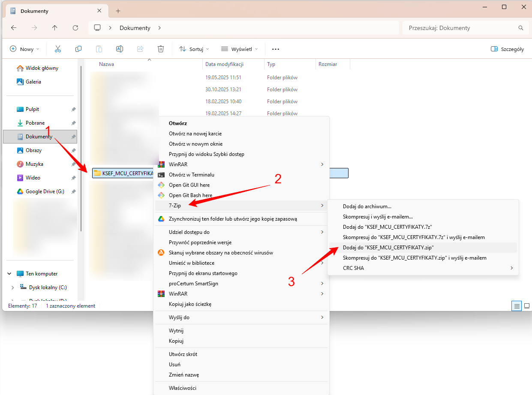Open Wideo in sidebar
The image size is (532, 395).
[x=33, y=178]
